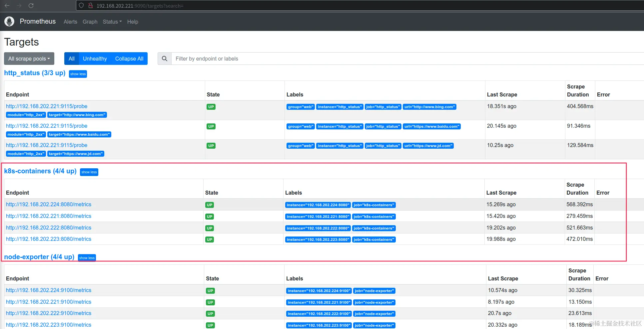Open the probe endpoint link for bing.com
This screenshot has width=644, height=329.
click(47, 106)
